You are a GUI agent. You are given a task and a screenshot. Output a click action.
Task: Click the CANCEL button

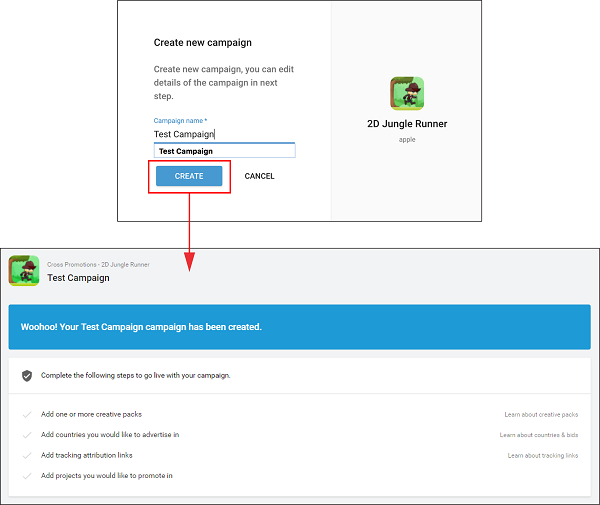tap(259, 176)
